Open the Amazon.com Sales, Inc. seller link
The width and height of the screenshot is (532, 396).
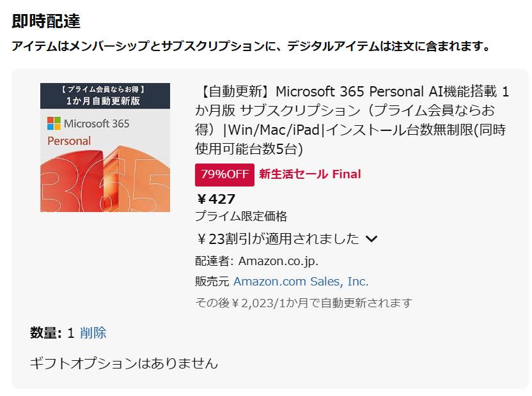(301, 282)
